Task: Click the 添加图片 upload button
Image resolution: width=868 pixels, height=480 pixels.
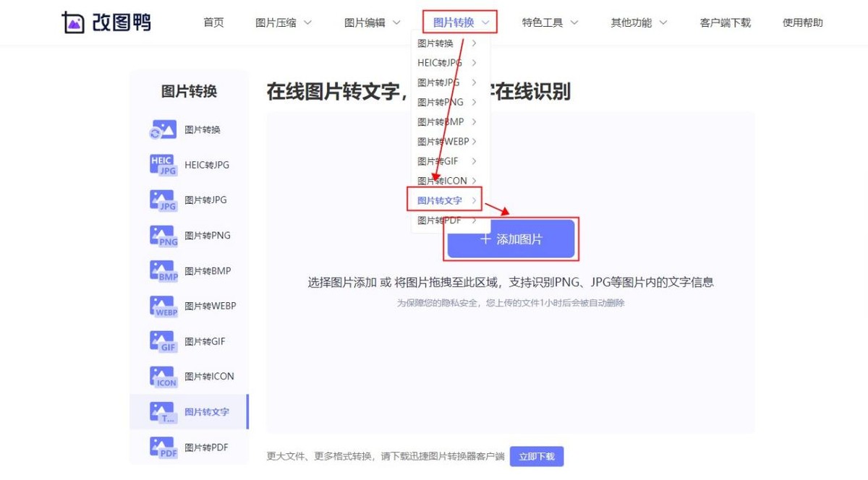Action: pyautogui.click(x=511, y=239)
